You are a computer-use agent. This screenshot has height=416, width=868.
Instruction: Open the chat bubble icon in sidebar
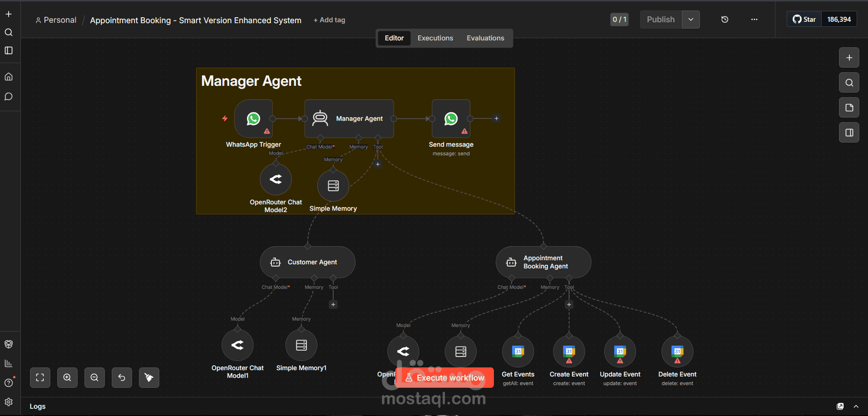click(x=9, y=97)
